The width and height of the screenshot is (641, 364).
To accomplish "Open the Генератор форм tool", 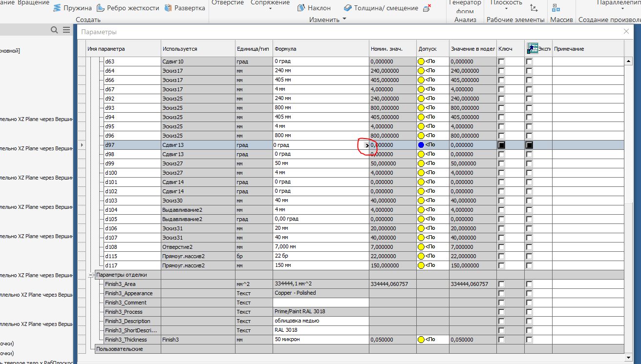I will pos(465,6).
